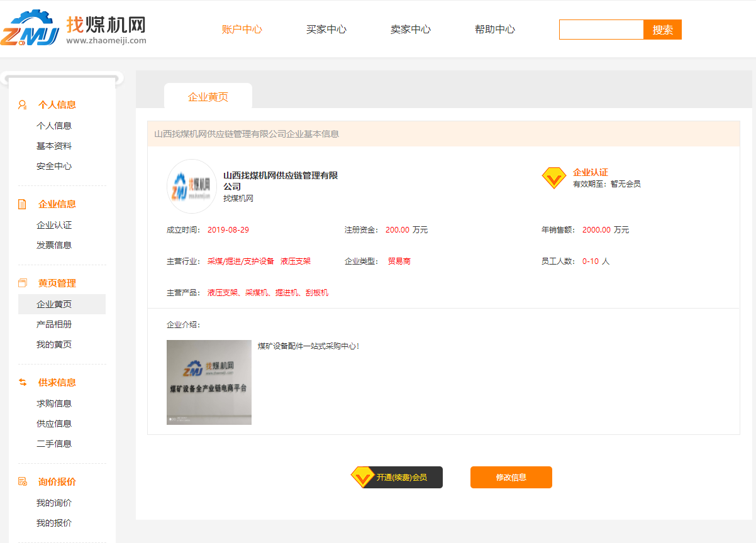Screen dimensions: 756x543
Task: Open 卖家中心 in the navigation bar
Action: coord(411,30)
